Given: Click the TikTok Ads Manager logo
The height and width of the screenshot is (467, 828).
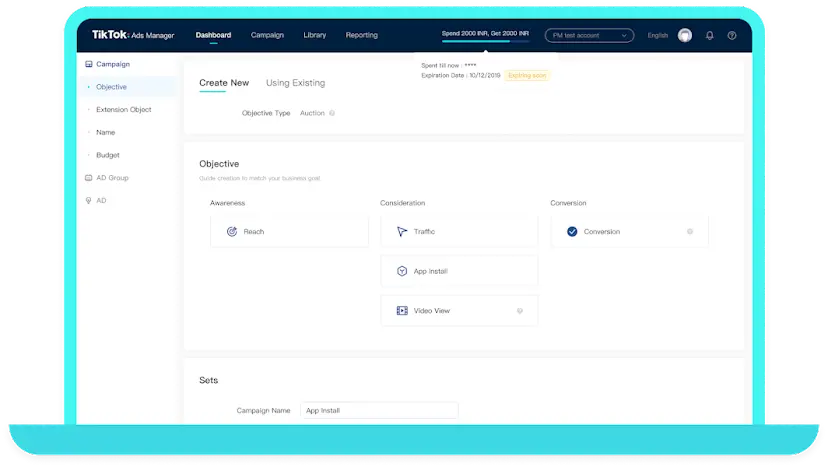Looking at the screenshot, I should click(133, 35).
